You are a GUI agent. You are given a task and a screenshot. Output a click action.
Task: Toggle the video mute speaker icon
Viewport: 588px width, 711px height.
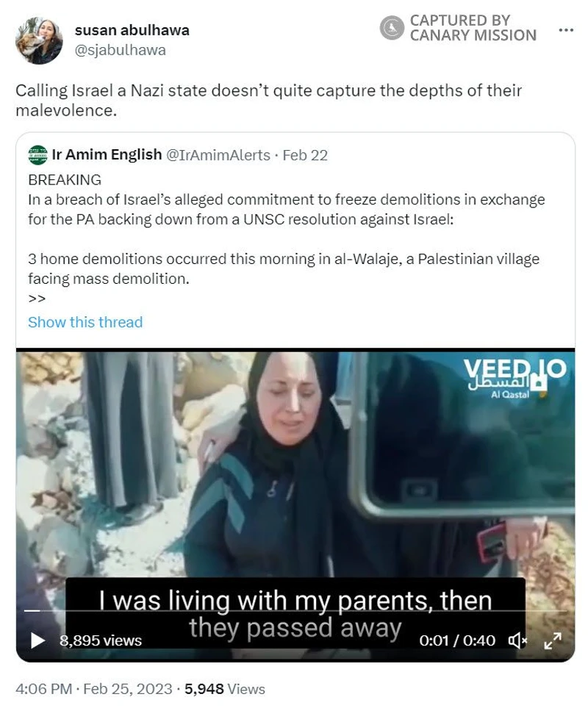tap(517, 640)
